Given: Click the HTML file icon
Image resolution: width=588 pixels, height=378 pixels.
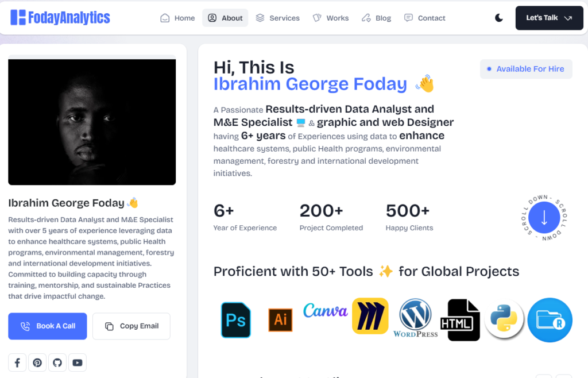Looking at the screenshot, I should pos(460,320).
